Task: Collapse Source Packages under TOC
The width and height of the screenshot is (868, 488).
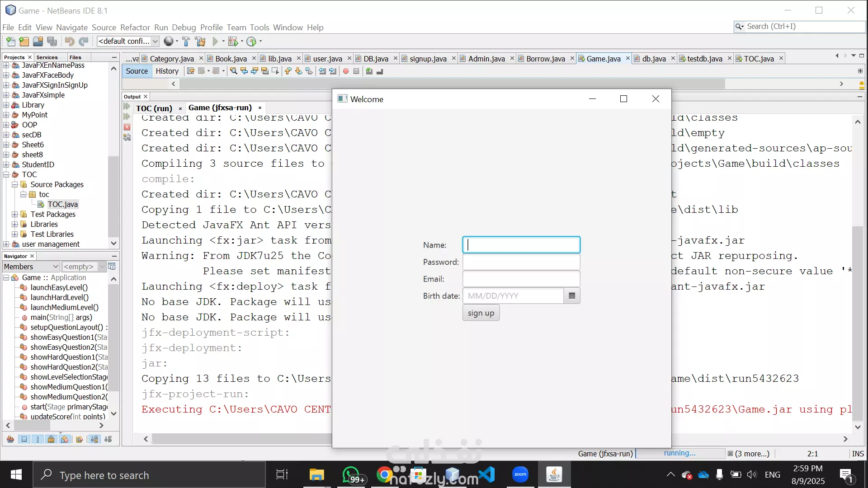Action: (15, 184)
